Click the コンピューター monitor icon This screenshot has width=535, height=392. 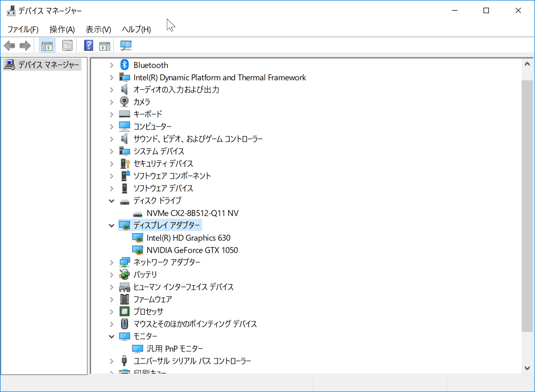coord(124,127)
